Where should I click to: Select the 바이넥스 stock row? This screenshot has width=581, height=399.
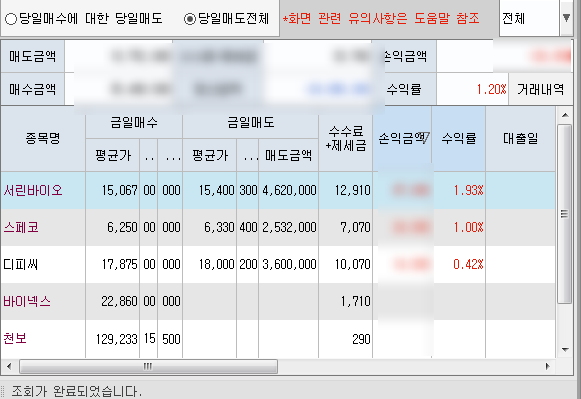click(278, 301)
